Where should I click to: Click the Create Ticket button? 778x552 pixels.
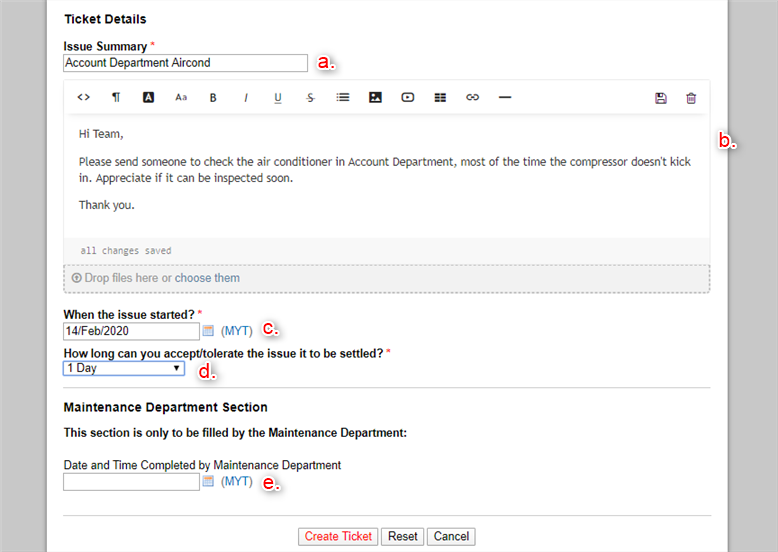click(x=338, y=537)
